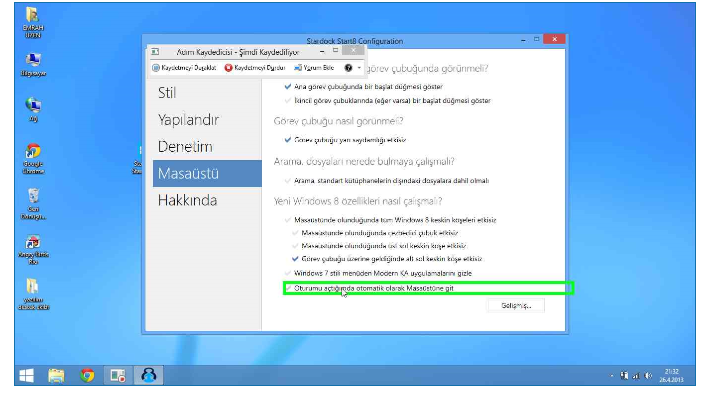Minimize the Adım Kaydedicisi window

322,51
